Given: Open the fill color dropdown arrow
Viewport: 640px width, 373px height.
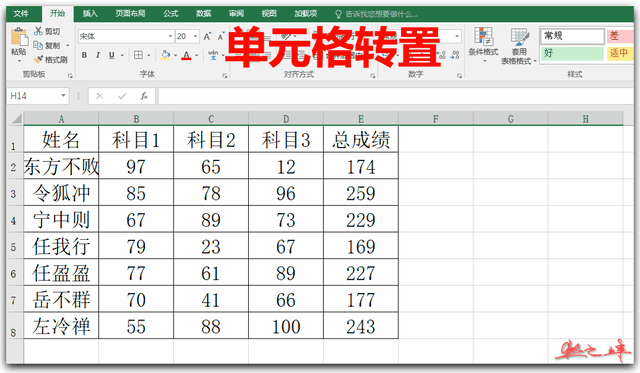Looking at the screenshot, I should tap(175, 55).
